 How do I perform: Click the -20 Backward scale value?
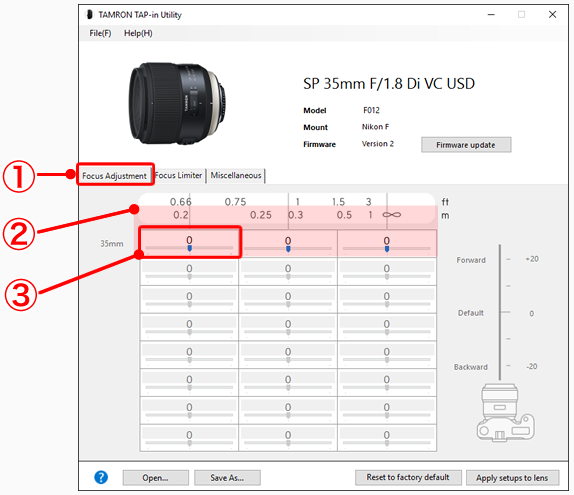532,366
